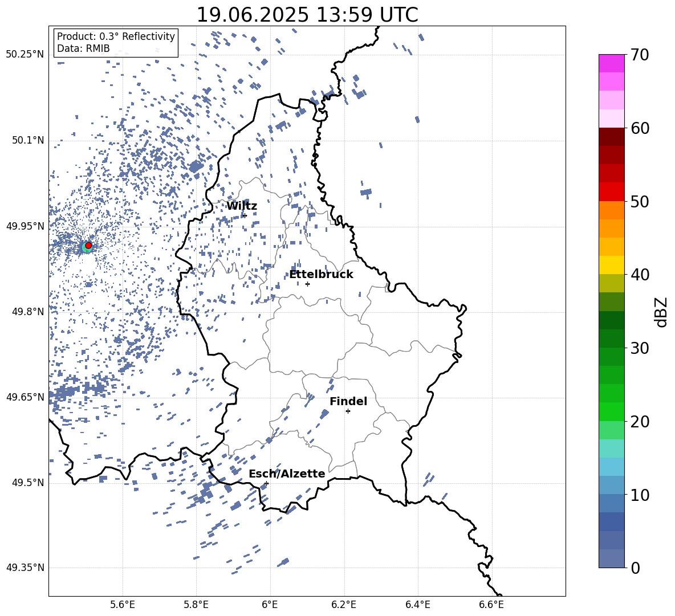Screen dimensions: 675x616
Task: Click the 6.2°E longitude label
Action: (344, 605)
